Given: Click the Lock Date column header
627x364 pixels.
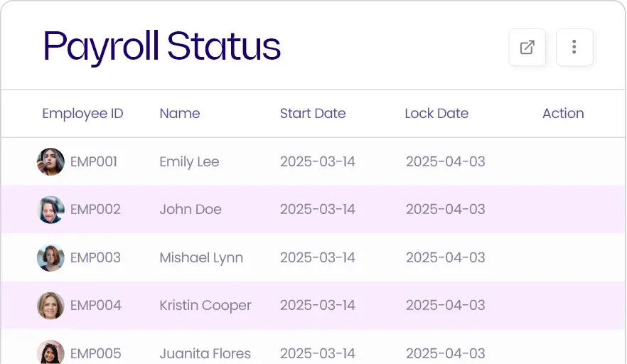Looking at the screenshot, I should coord(436,114).
